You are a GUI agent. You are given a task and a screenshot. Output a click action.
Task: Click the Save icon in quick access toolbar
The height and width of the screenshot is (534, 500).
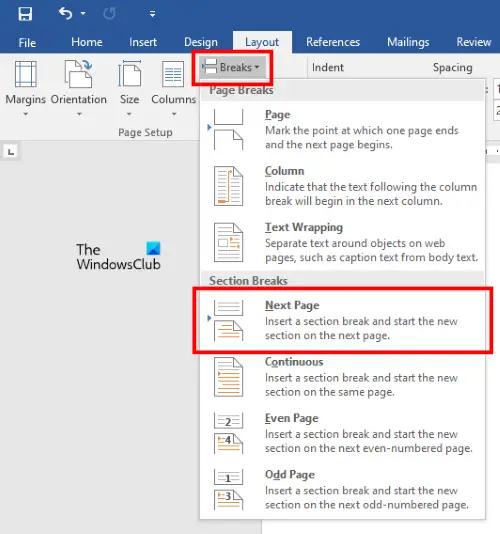[x=25, y=14]
